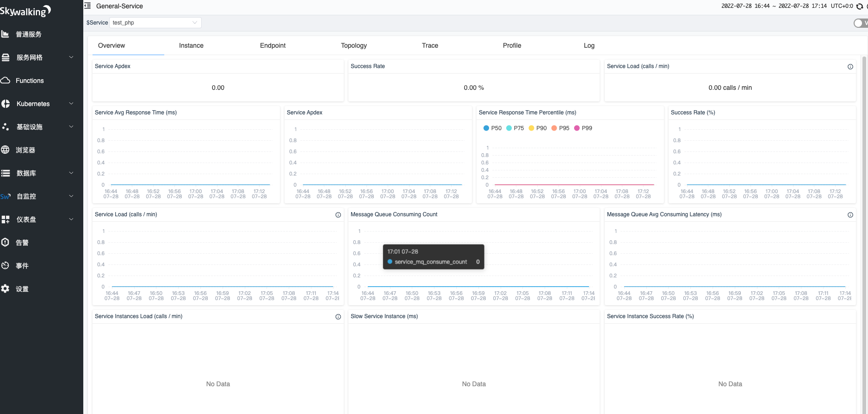Toggle P50 series in percentile legend

coord(492,128)
